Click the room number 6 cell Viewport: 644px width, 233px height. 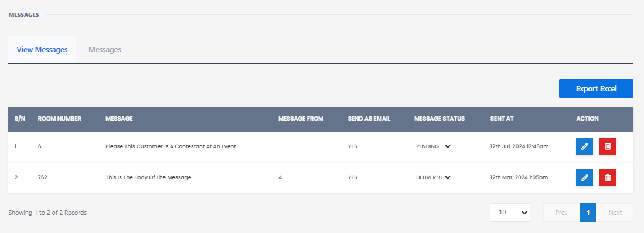[x=39, y=146]
